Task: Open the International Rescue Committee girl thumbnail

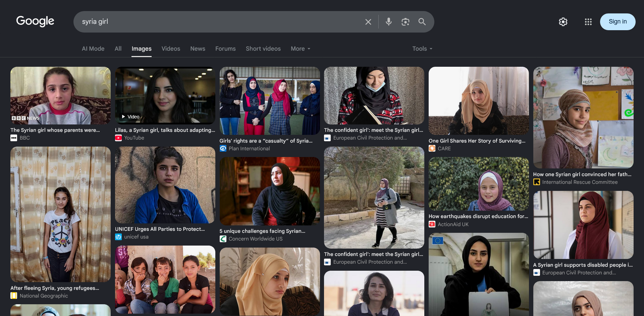Action: (x=583, y=118)
